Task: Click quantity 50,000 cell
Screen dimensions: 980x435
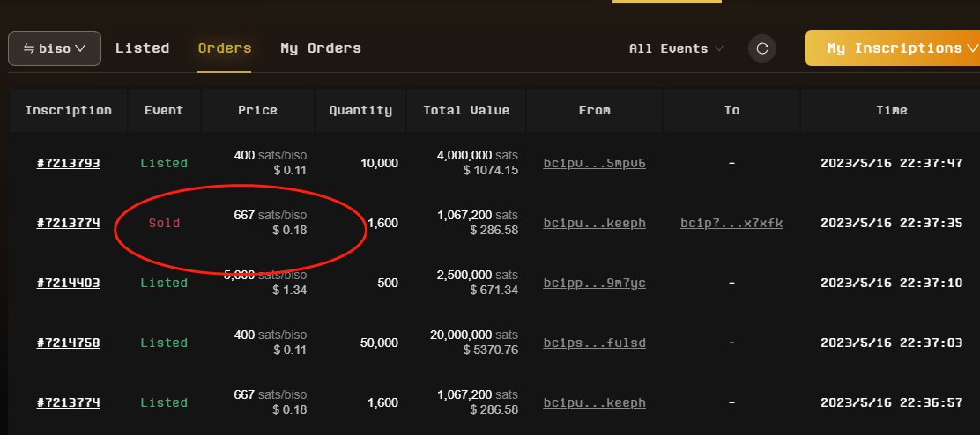Action: coord(379,343)
